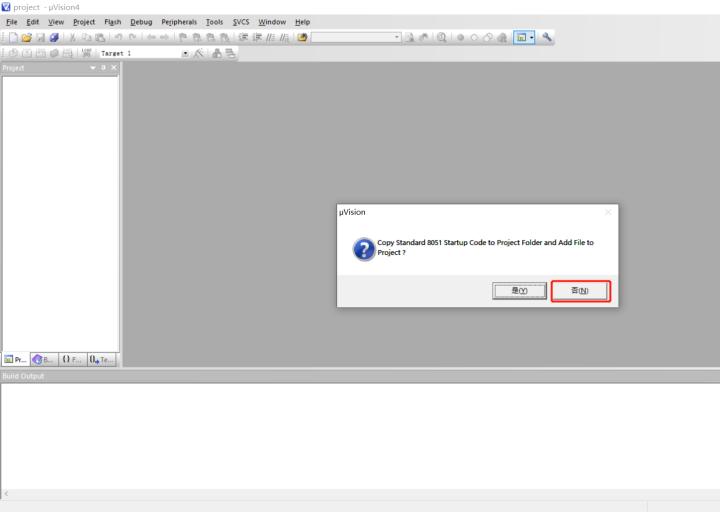The image size is (720, 512).
Task: Click the Build Output panel title
Action: click(23, 376)
